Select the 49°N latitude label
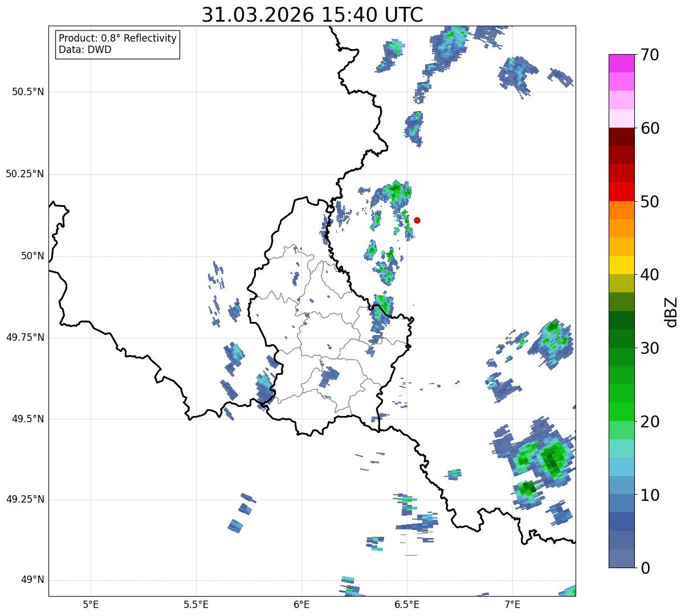685x616 pixels. 32,580
